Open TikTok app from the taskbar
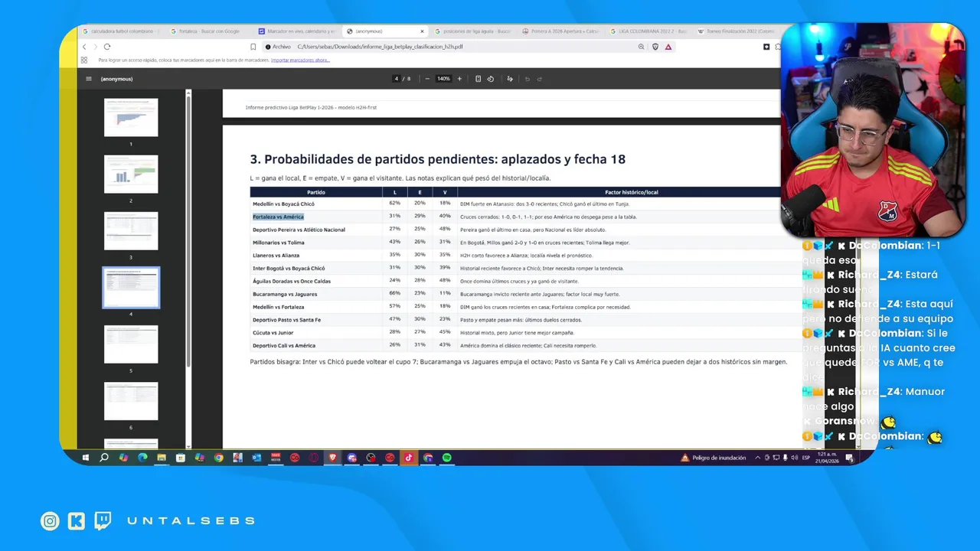This screenshot has width=980, height=551. click(x=409, y=458)
